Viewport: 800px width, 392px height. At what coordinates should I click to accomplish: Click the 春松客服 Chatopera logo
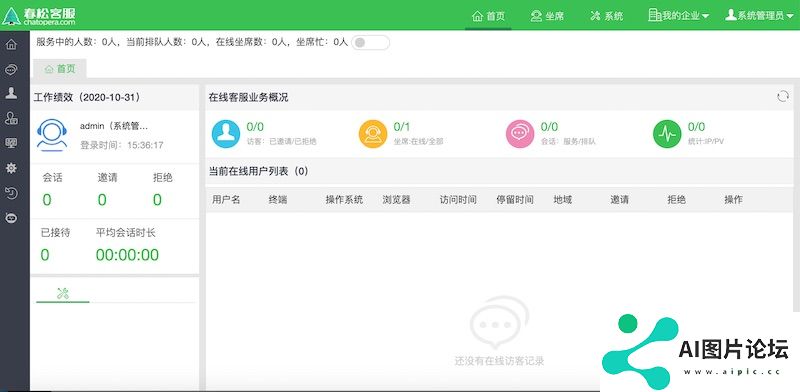click(39, 16)
